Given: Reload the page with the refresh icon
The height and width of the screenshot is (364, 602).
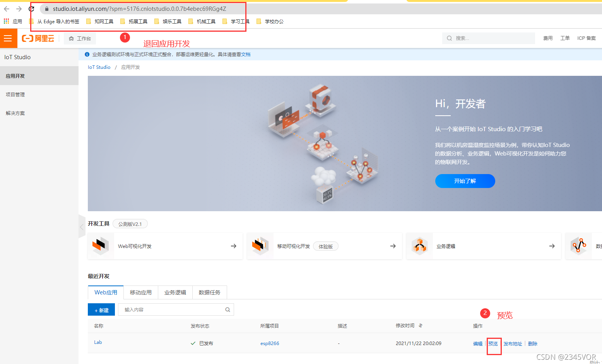Looking at the screenshot, I should click(31, 9).
